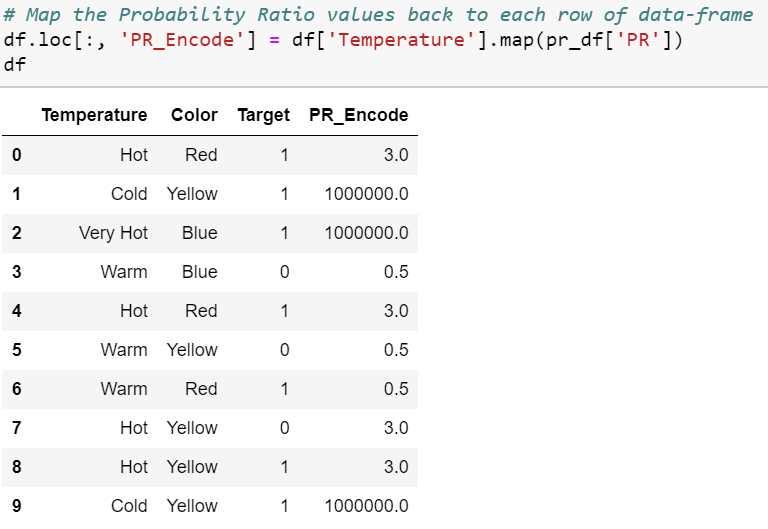Click row index 9 label
Viewport: 768px width, 529px height.
[15, 506]
